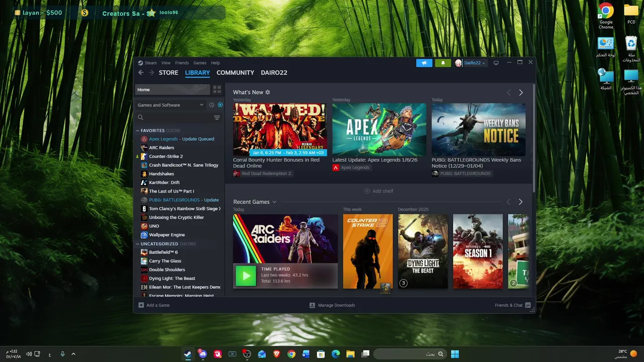Open Brave browser from the taskbar
The height and width of the screenshot is (362, 644).
(276, 354)
